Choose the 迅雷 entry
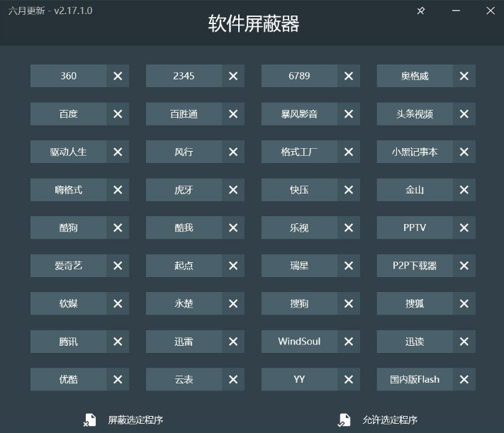The height and width of the screenshot is (433, 504). (184, 342)
